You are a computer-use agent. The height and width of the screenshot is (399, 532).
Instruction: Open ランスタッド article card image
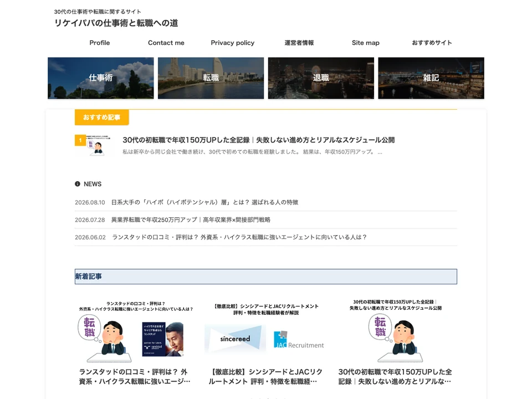[x=136, y=331]
